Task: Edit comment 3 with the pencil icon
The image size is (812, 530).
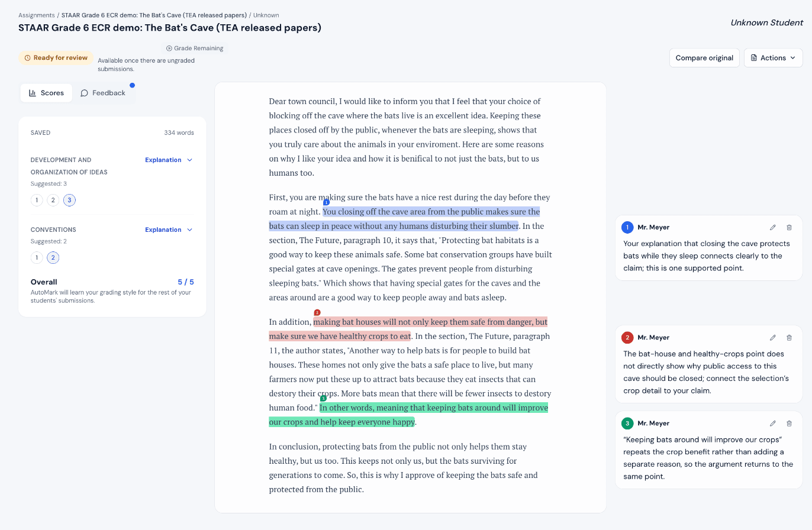Action: [772, 424]
